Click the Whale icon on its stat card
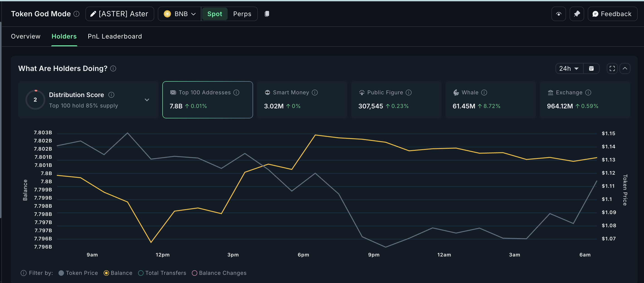 point(456,92)
